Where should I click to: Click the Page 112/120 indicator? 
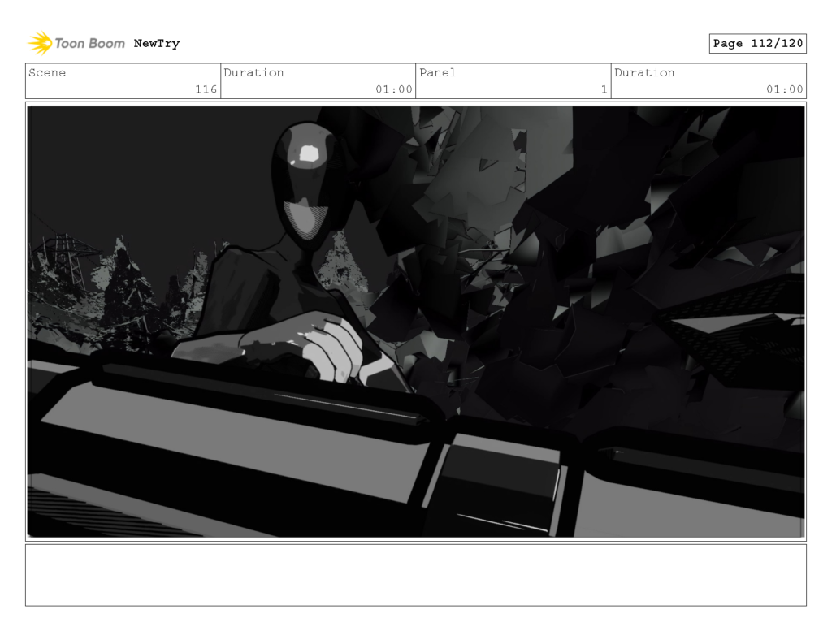(x=758, y=43)
